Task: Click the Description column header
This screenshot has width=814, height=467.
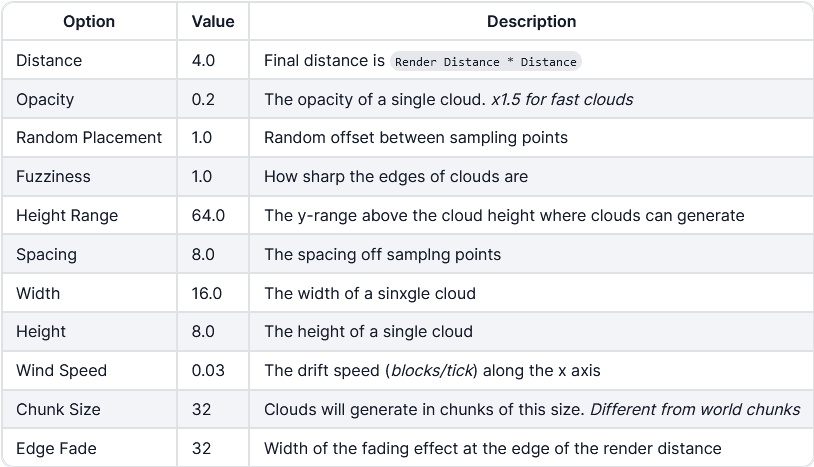Action: click(x=531, y=21)
